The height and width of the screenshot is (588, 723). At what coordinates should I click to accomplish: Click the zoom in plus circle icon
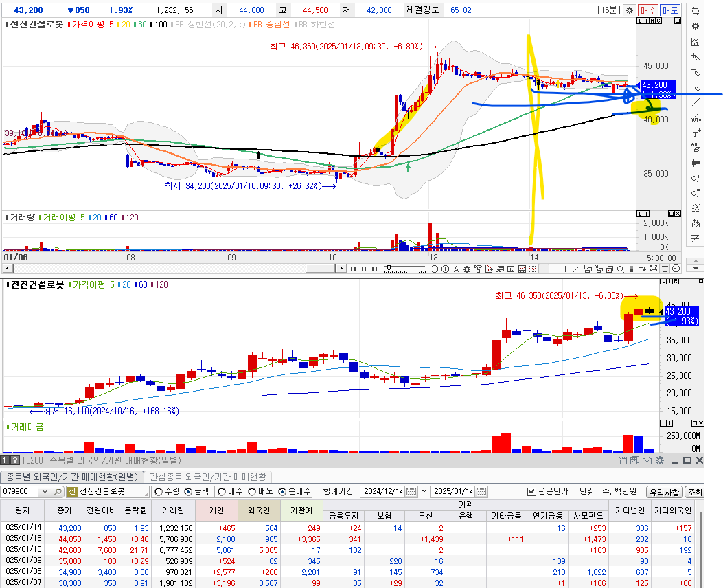point(445,269)
